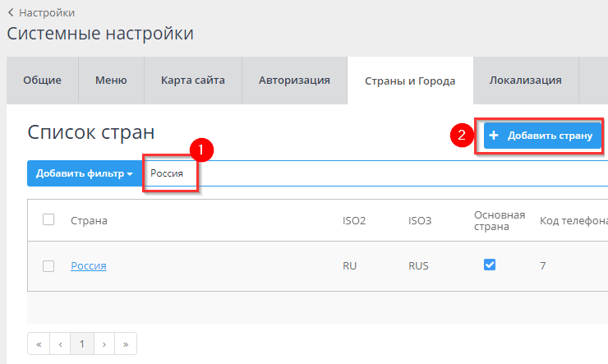Switch to the Общие tab
This screenshot has height=364, width=608.
coord(42,81)
